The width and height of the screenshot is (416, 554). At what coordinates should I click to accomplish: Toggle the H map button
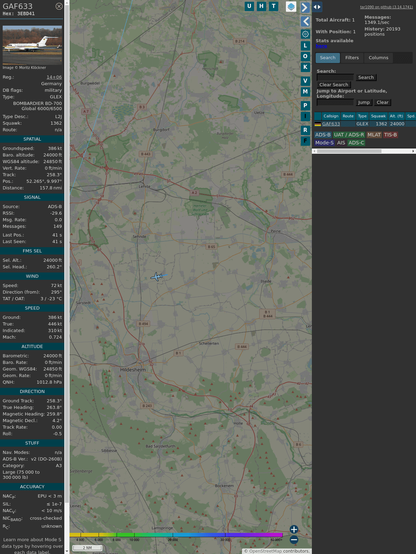tap(261, 6)
